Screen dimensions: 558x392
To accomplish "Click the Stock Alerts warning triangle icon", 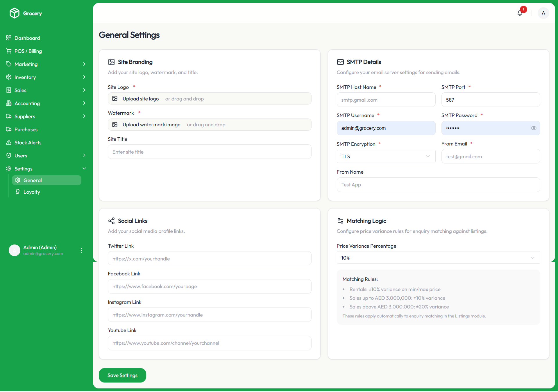I will (9, 142).
